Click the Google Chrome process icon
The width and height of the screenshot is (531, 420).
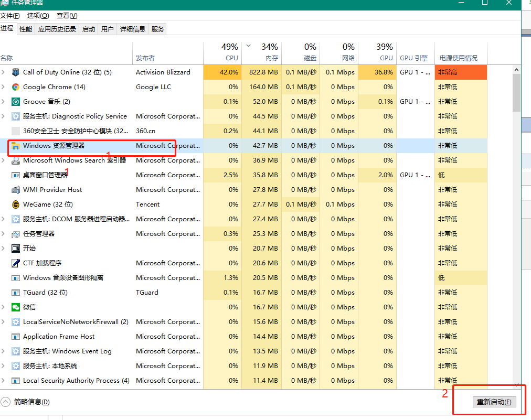pos(16,87)
